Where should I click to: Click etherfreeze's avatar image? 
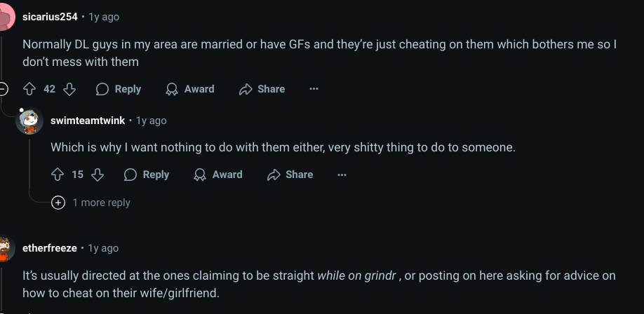coord(5,248)
